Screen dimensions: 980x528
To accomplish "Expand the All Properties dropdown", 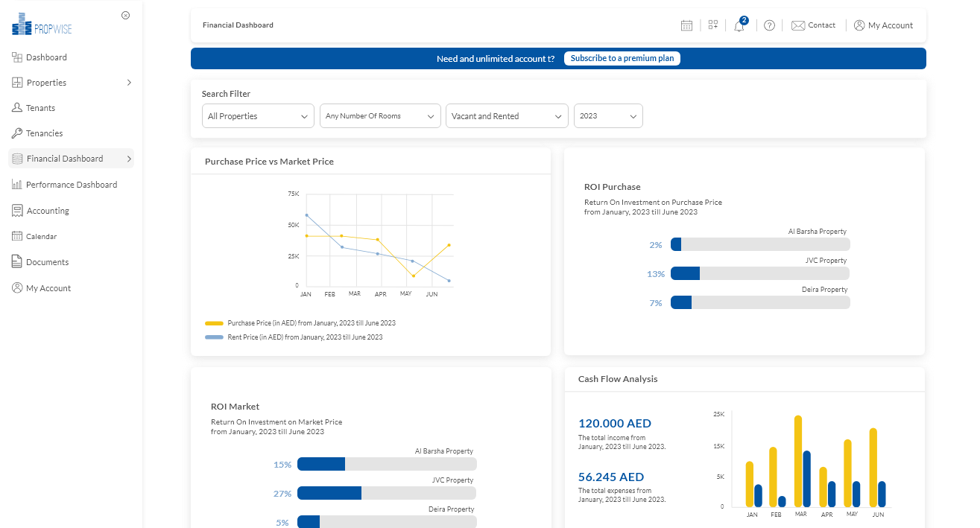I will tap(258, 115).
